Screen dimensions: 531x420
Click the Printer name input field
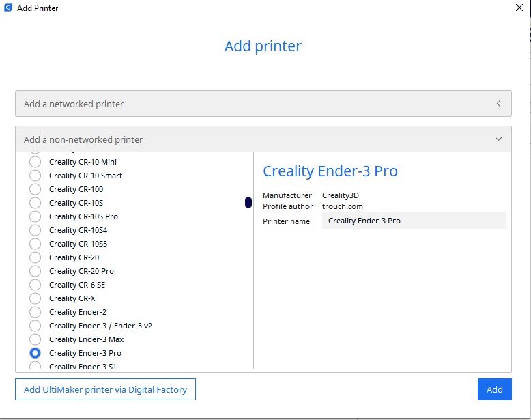413,221
